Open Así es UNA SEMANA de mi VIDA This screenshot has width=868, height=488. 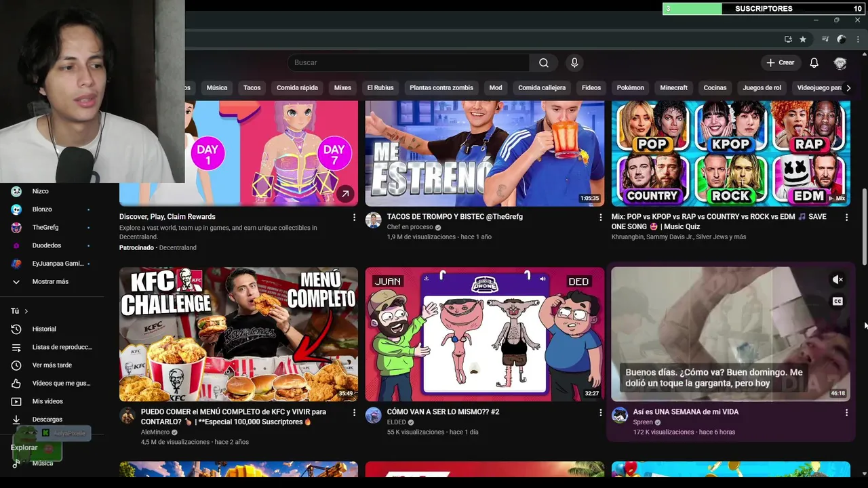[686, 412]
